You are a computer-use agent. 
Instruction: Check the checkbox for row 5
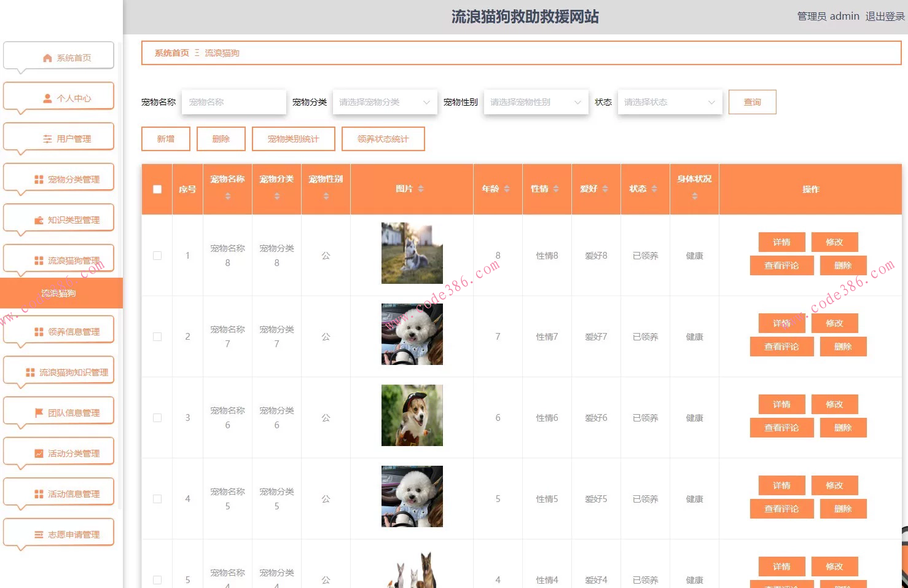(x=157, y=580)
